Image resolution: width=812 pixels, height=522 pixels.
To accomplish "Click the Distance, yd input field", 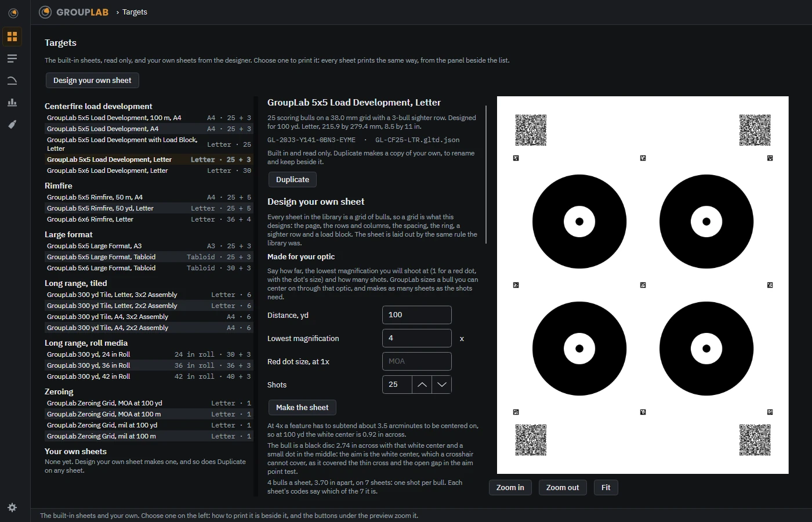I will tap(417, 315).
